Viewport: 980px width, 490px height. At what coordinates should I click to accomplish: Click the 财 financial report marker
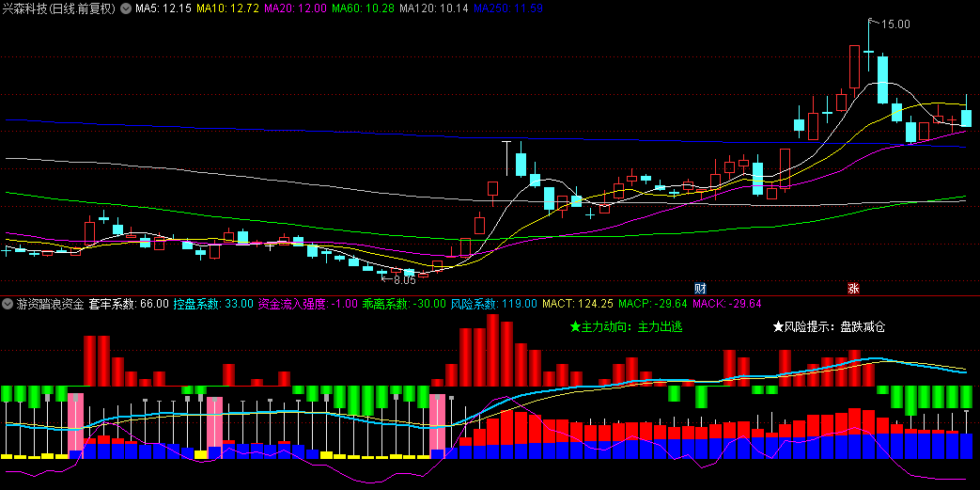click(x=701, y=289)
